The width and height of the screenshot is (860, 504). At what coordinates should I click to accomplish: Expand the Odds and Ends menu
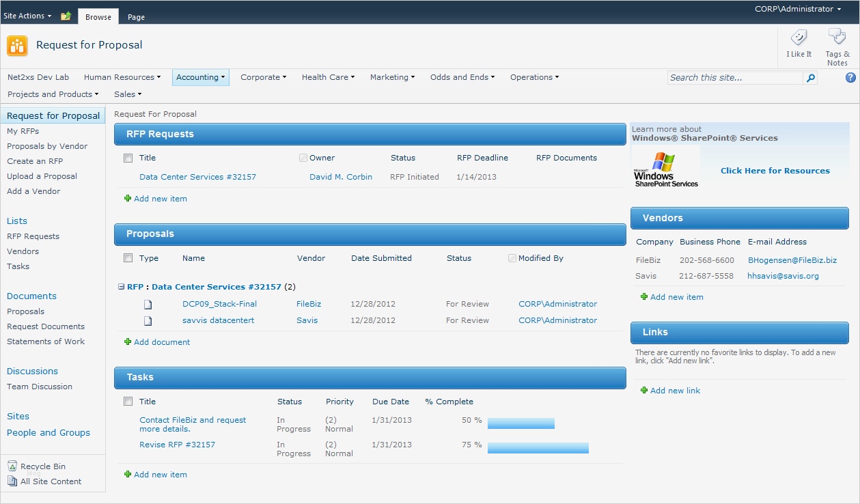pos(463,77)
